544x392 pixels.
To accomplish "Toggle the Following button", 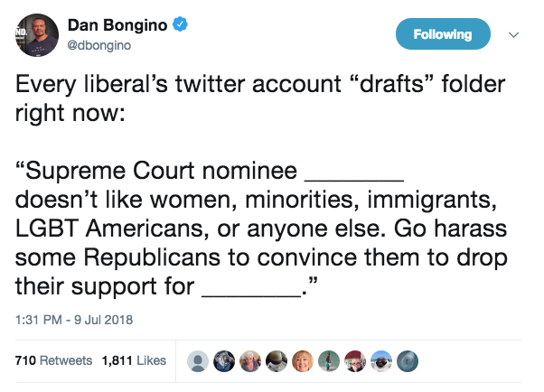I will click(443, 34).
